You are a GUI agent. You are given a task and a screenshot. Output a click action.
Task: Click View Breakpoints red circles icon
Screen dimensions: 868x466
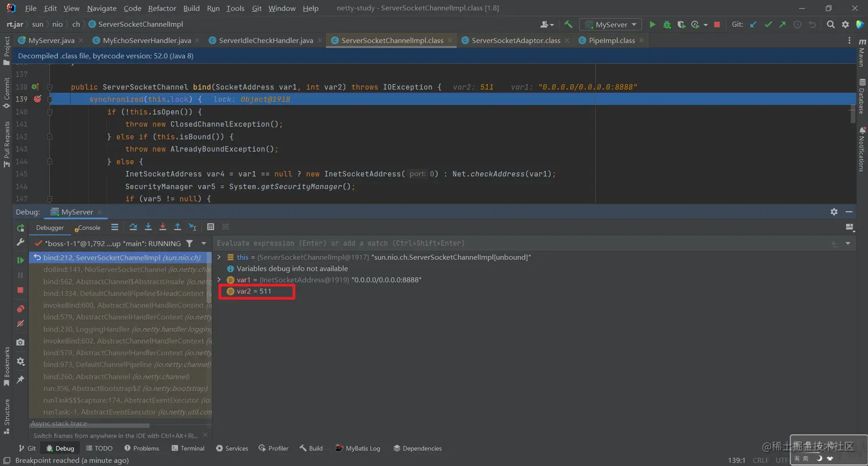pyautogui.click(x=21, y=309)
